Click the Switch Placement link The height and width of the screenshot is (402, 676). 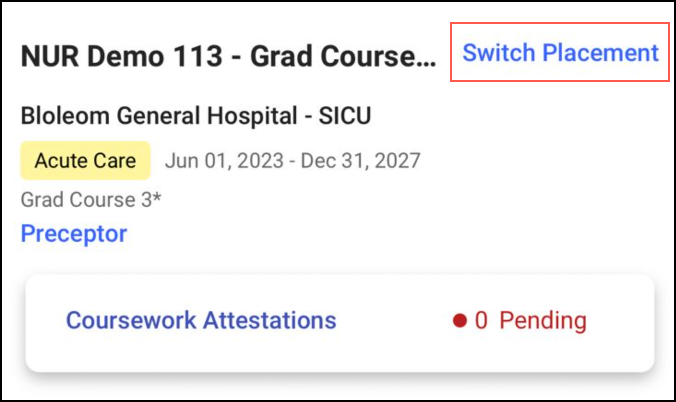point(560,52)
